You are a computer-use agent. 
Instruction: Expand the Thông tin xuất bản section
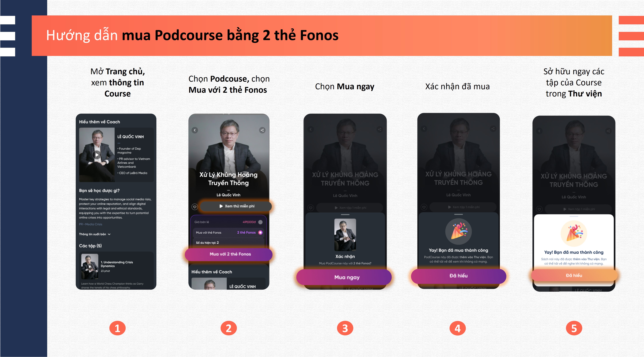click(95, 234)
